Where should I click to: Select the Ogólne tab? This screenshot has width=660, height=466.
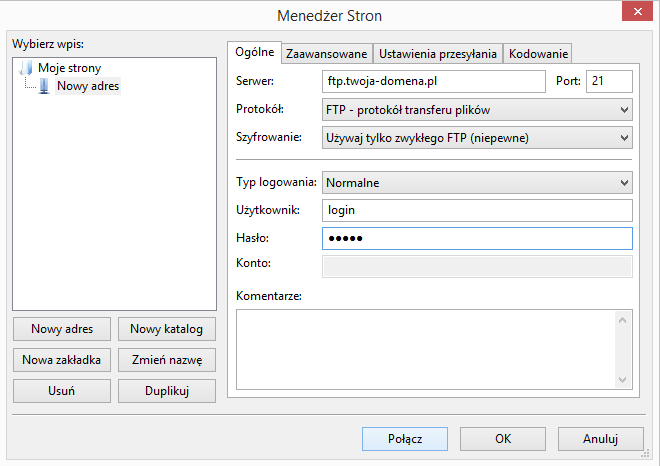tap(255, 52)
